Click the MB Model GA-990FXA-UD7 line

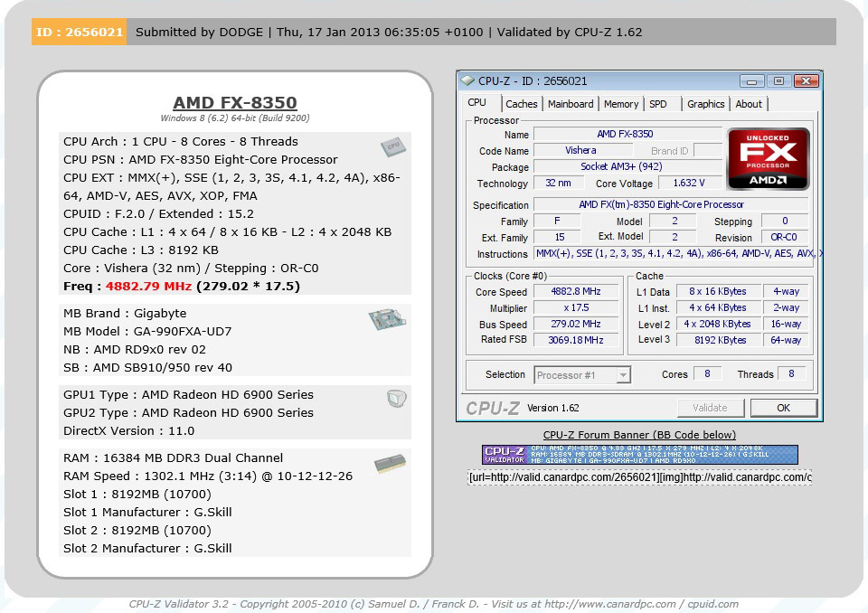tap(147, 332)
